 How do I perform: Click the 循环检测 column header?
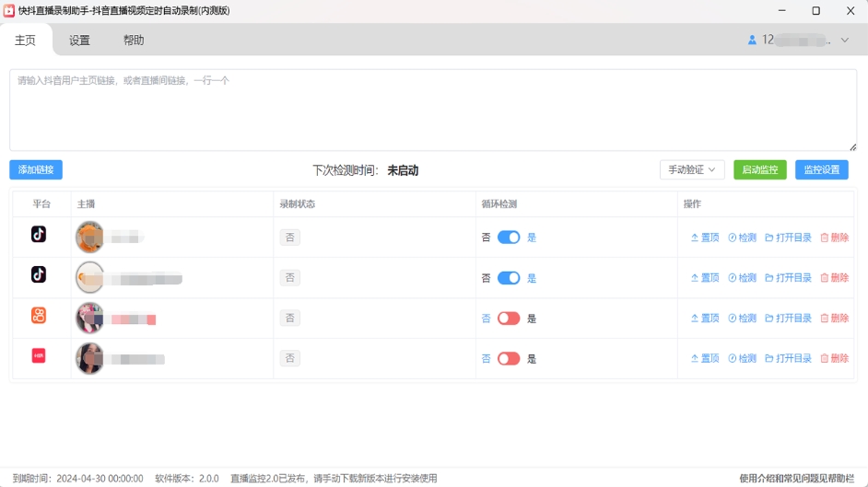coord(499,204)
